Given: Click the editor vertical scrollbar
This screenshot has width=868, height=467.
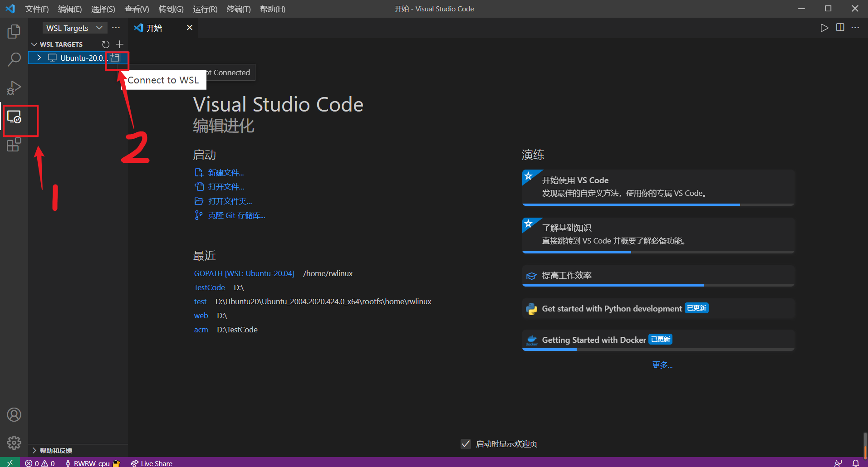Looking at the screenshot, I should [866, 447].
